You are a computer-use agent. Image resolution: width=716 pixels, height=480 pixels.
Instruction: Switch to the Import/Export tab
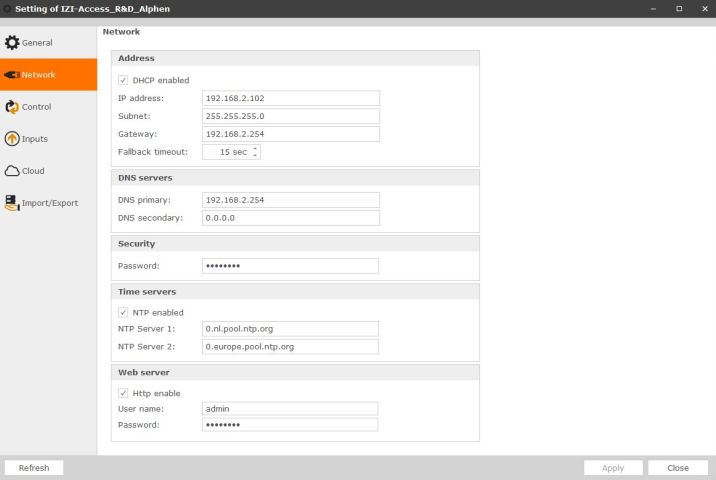[49, 203]
